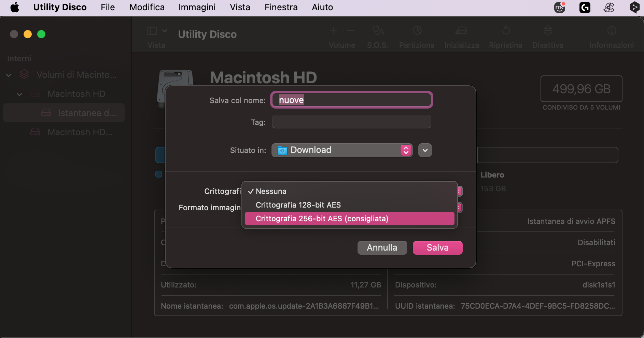The height and width of the screenshot is (338, 644).
Task: Click the Salva col nome text field
Action: point(352,100)
